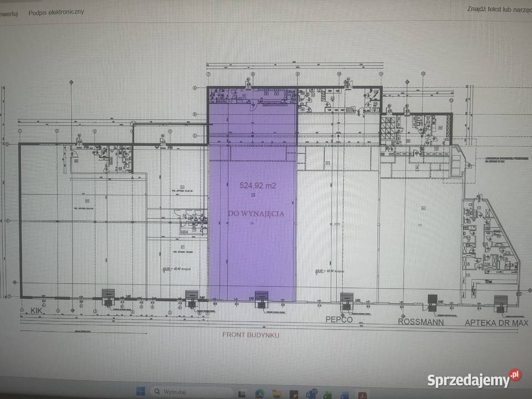Click the APTEKA DR MAX label
This screenshot has width=532, height=399.
point(496,322)
